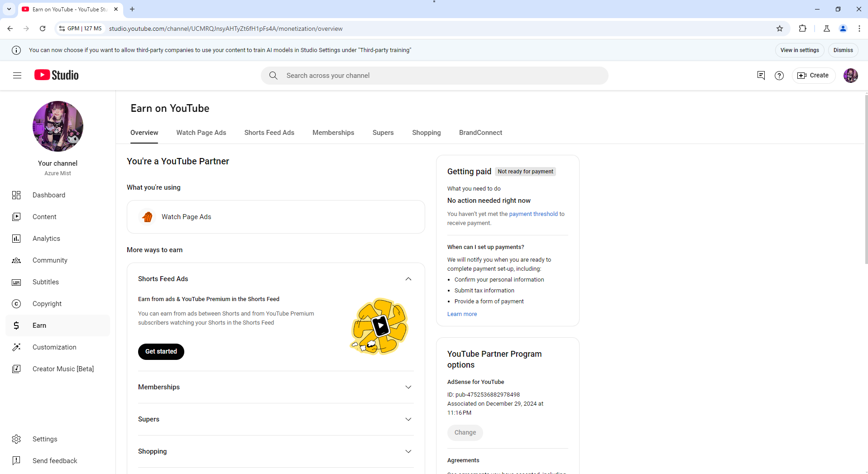Click the Shorts Feed Ads illustration

click(379, 326)
